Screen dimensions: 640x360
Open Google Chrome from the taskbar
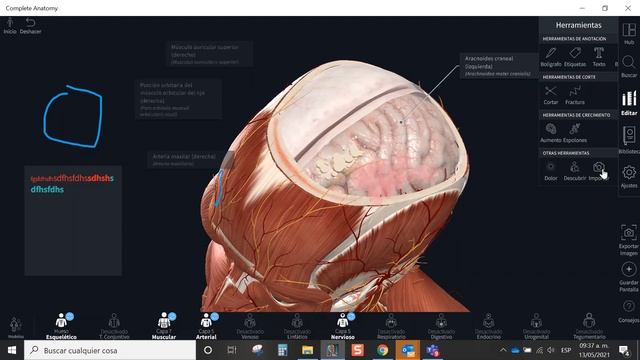click(382, 350)
